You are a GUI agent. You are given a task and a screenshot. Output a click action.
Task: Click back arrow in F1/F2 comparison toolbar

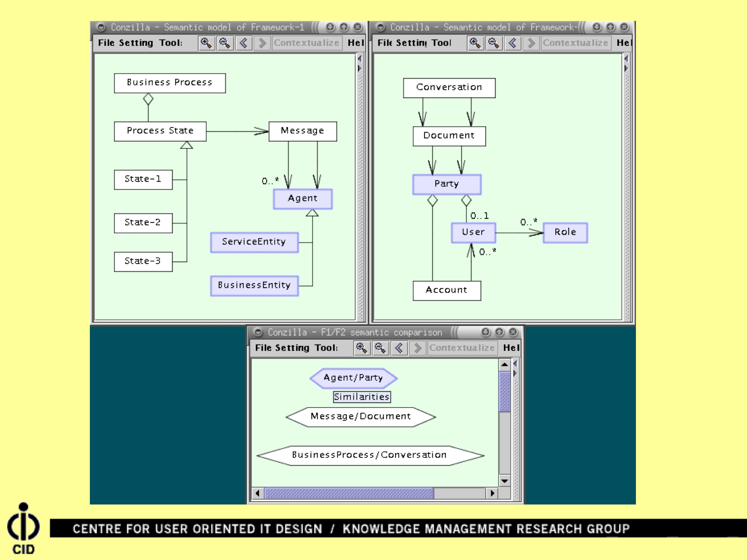399,348
